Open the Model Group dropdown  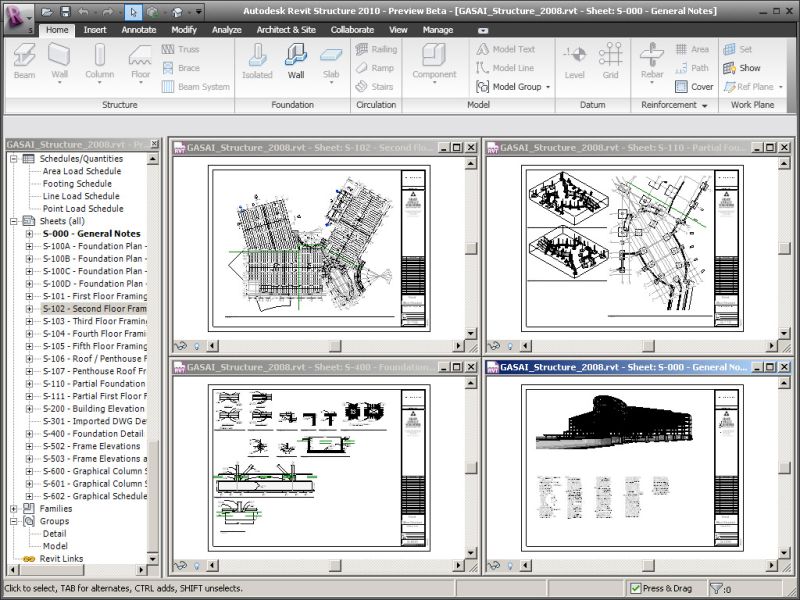click(548, 87)
